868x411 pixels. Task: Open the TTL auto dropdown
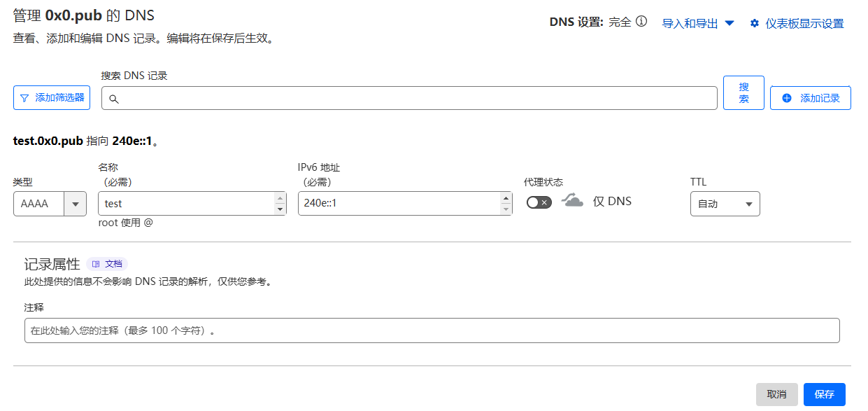click(725, 204)
